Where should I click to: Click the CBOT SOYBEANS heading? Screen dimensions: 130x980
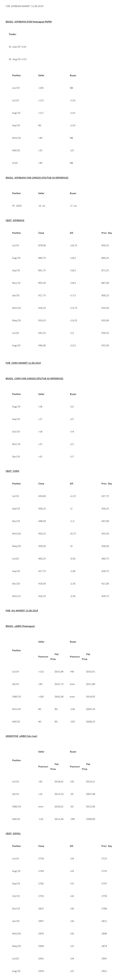point(15,220)
